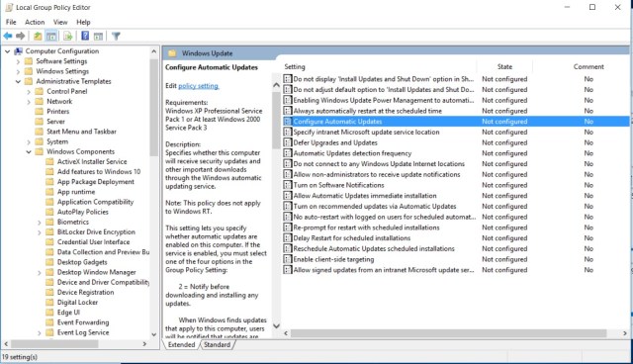Expand the System node
Image resolution: width=633 pixels, height=364 pixels.
[29, 141]
